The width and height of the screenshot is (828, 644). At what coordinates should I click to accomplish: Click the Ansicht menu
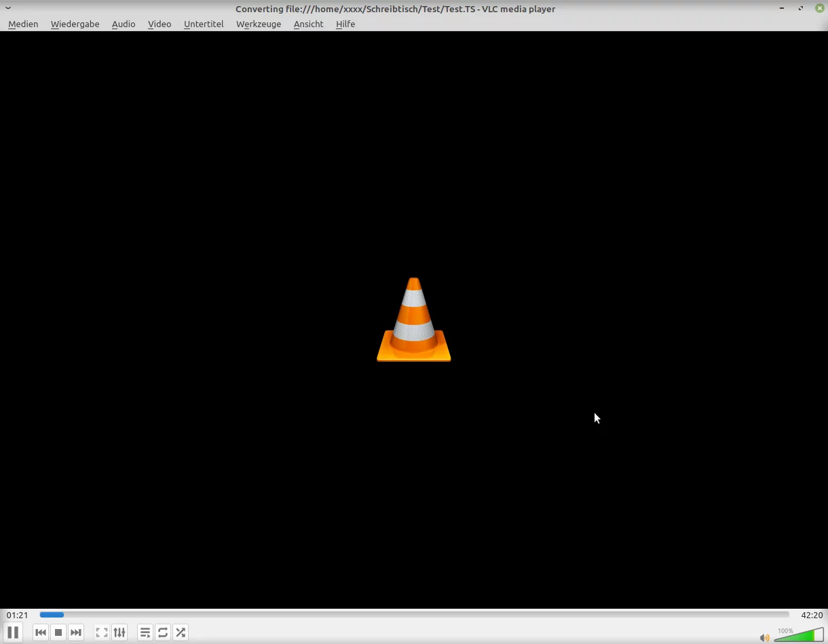click(308, 24)
